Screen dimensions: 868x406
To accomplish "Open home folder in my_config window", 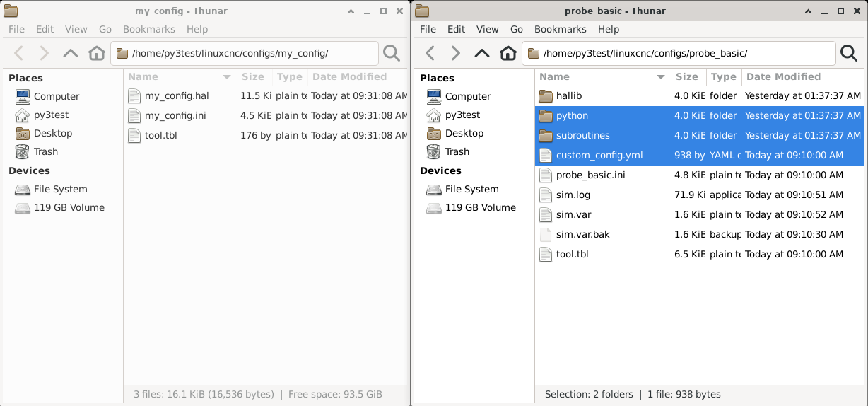I will pos(97,53).
